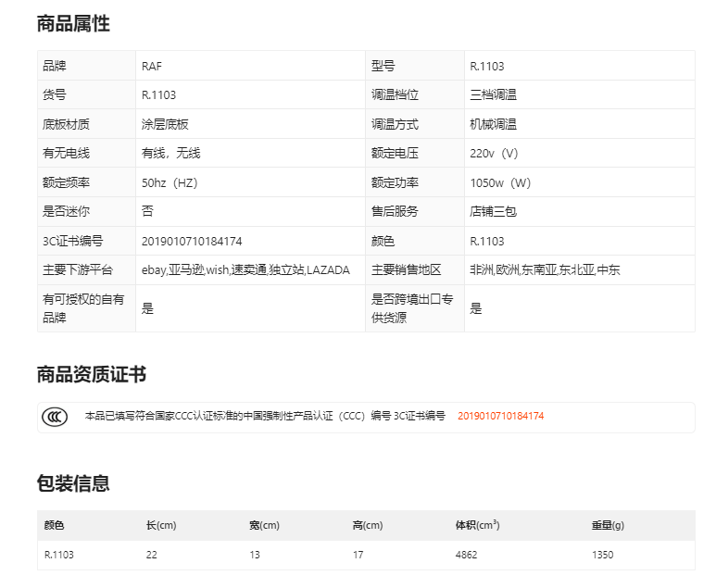Click the 1050w rated power value
The height and width of the screenshot is (588, 716).
(500, 182)
